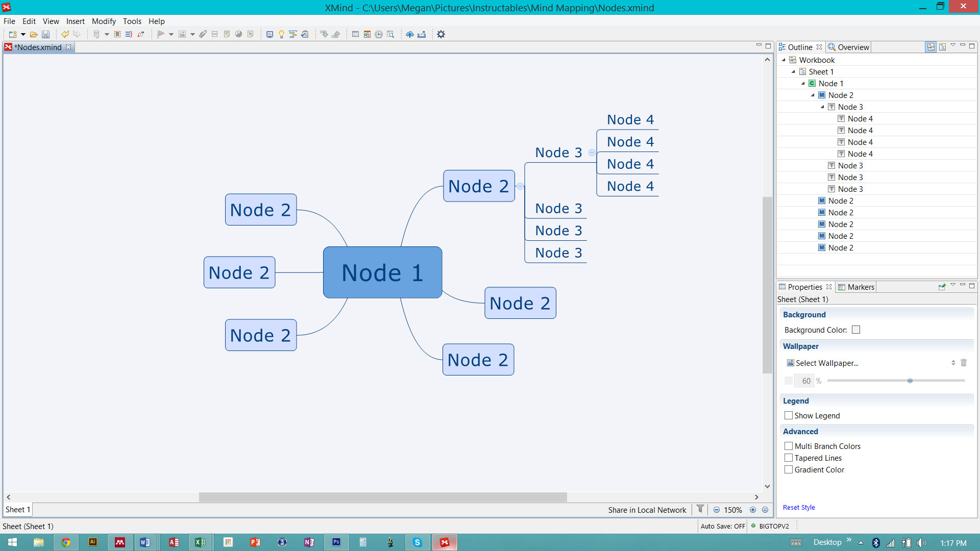Open the Tools menu
The width and height of the screenshot is (980, 551).
tap(132, 21)
